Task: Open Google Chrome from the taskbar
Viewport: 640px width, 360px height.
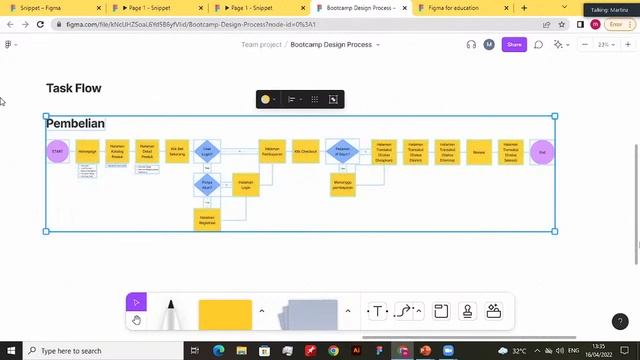Action: tap(333, 351)
